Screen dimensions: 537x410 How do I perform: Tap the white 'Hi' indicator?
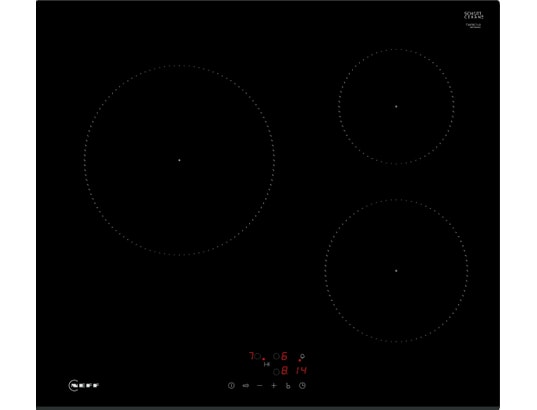click(267, 364)
